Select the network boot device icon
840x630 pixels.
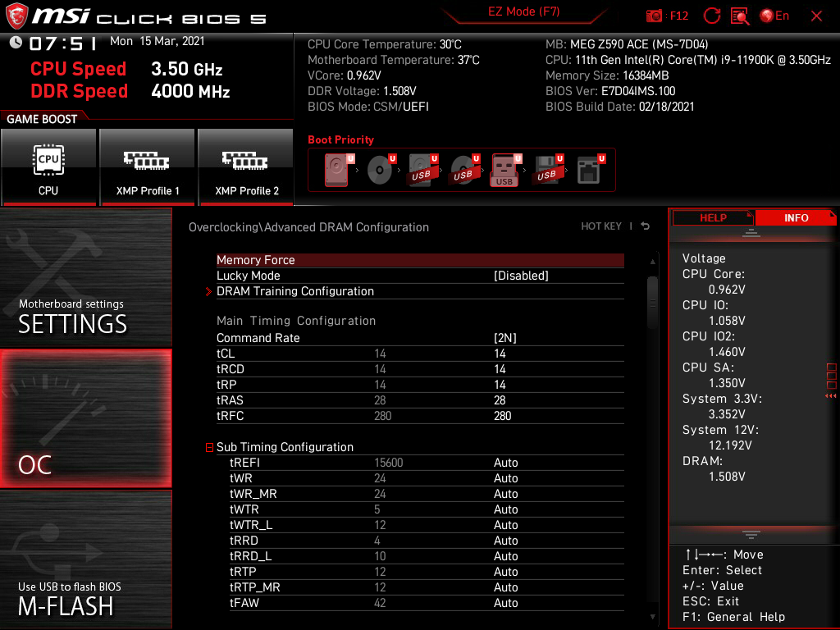click(589, 170)
